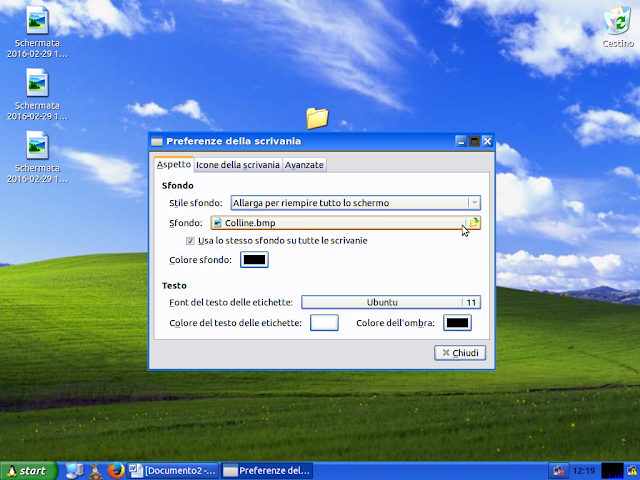Click window menu icon in Preferenze title bar
640x480 pixels.
(157, 142)
